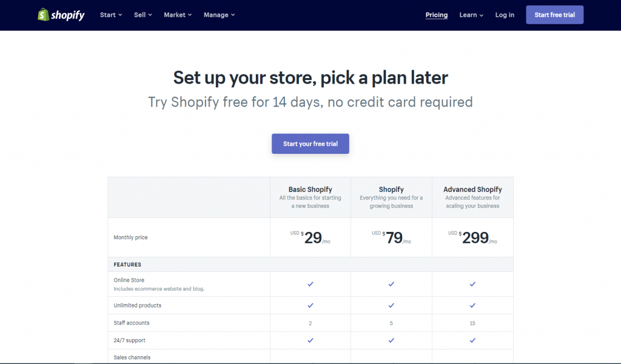Viewport: 621px width, 364px height.
Task: Click 'Everything you need for a growing business'
Action: [x=391, y=202]
